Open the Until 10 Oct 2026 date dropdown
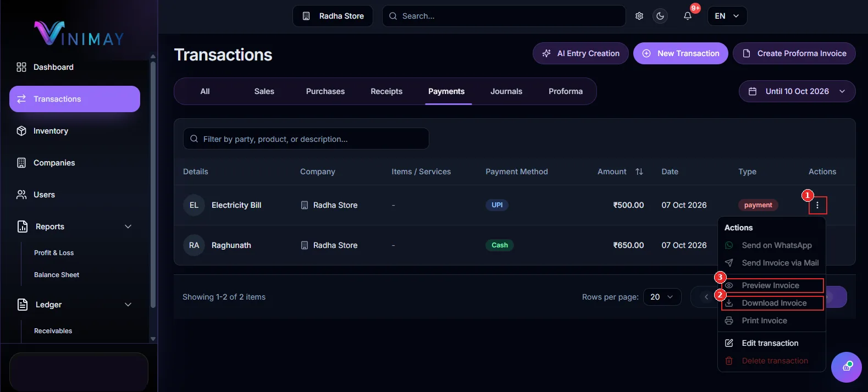 click(x=797, y=91)
